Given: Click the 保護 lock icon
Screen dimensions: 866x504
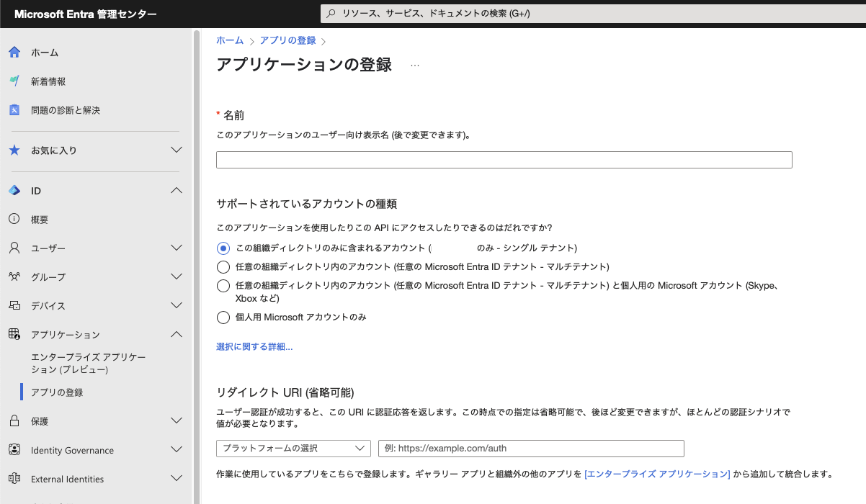Looking at the screenshot, I should pos(14,421).
